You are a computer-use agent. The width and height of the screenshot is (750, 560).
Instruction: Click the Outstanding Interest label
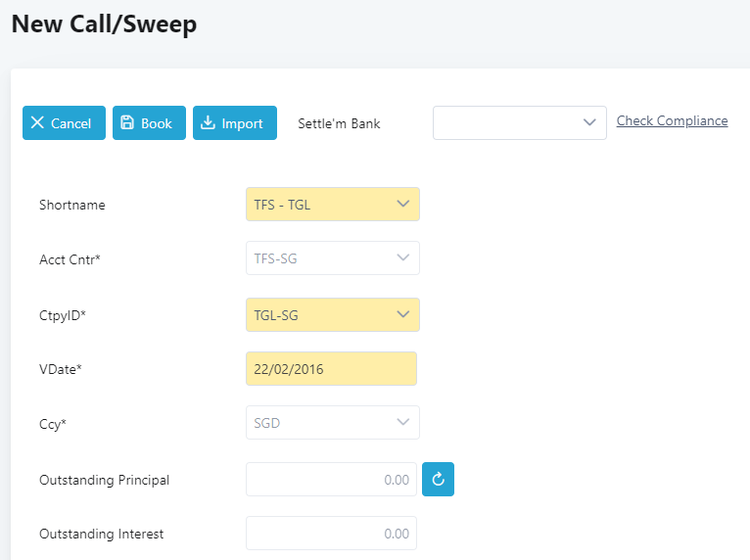(102, 534)
